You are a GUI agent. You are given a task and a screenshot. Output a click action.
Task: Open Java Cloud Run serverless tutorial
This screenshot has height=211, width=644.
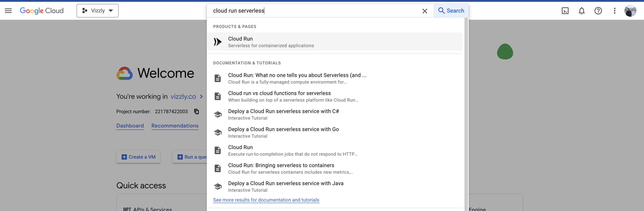(335, 186)
